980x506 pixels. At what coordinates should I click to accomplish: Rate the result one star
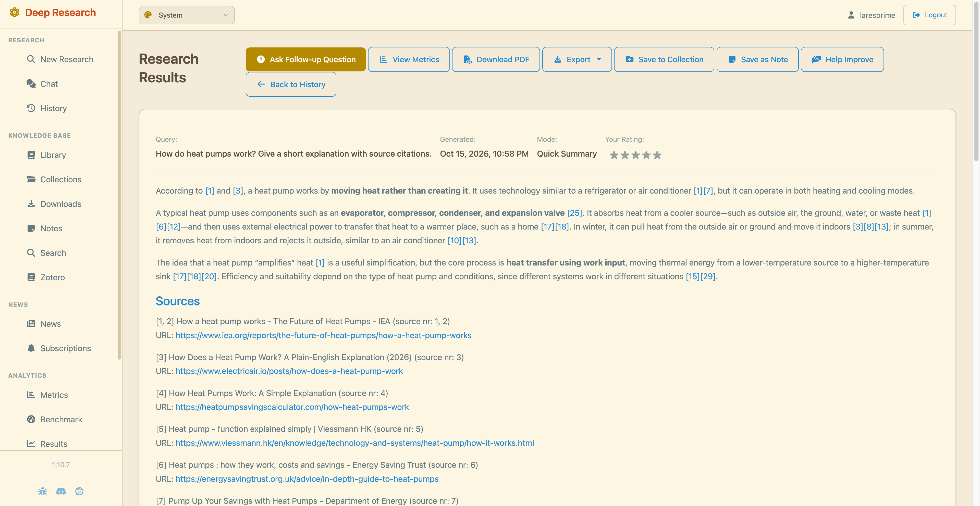pos(614,155)
